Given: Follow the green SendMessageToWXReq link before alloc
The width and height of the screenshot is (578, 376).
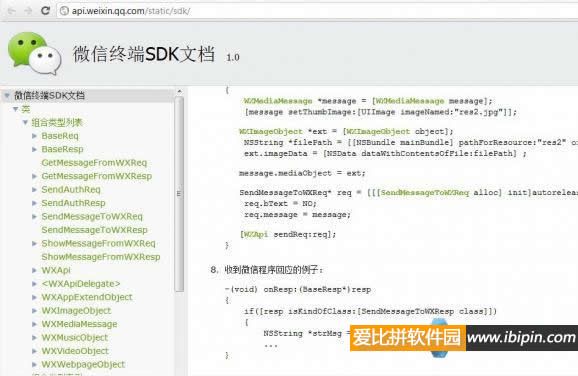Looking at the screenshot, I should (425, 192).
